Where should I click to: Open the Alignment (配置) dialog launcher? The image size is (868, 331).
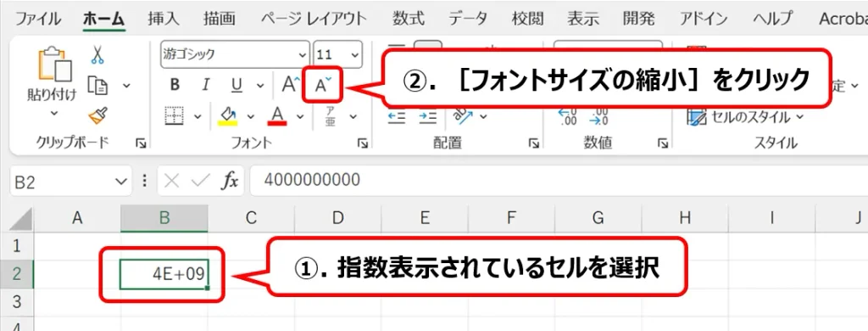click(x=534, y=143)
